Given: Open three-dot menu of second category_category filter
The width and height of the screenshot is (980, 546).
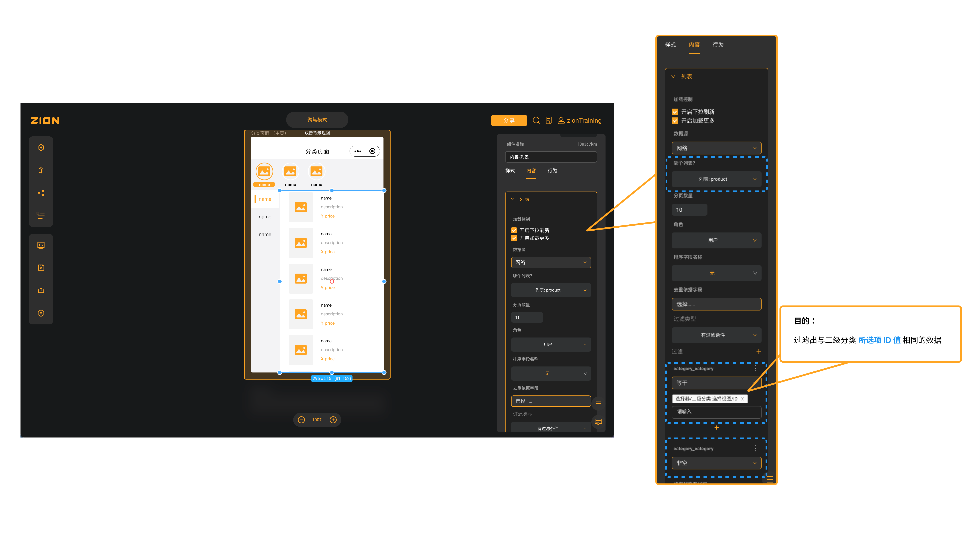Looking at the screenshot, I should (x=755, y=448).
